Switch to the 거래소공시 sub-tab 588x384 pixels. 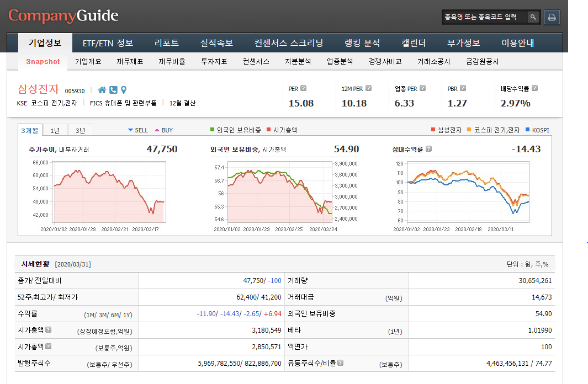tap(434, 61)
